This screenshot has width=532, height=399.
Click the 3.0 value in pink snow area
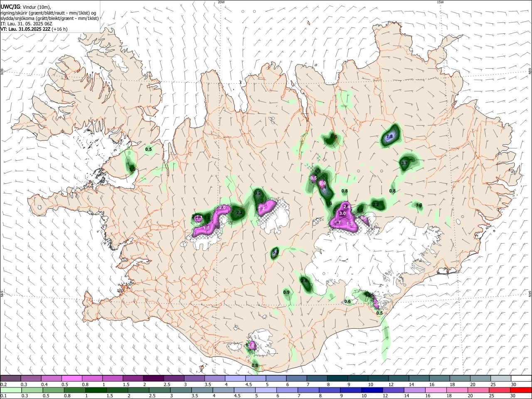(x=342, y=213)
